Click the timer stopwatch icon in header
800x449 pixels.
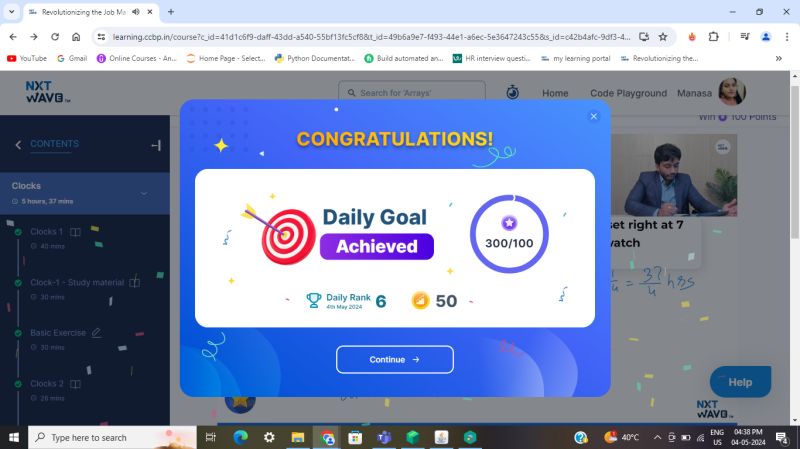pos(512,92)
